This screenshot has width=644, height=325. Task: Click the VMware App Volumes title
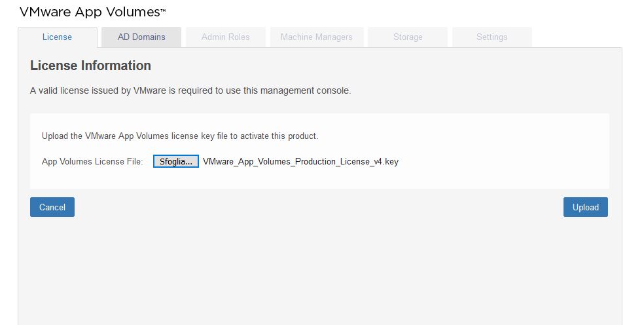(x=92, y=12)
